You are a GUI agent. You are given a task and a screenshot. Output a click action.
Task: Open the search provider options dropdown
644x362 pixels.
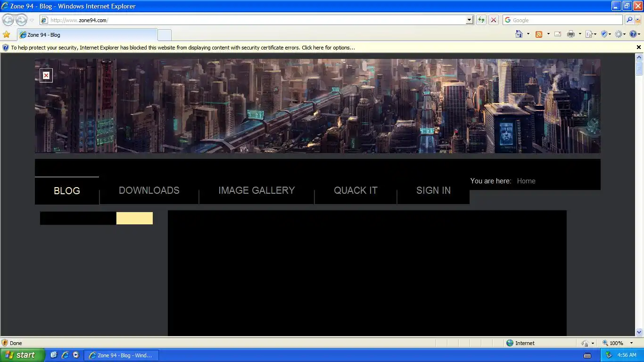(x=638, y=20)
